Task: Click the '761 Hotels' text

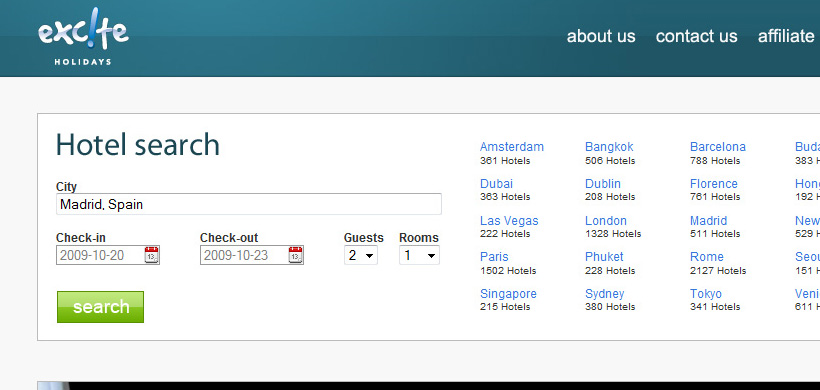Action: 715,197
